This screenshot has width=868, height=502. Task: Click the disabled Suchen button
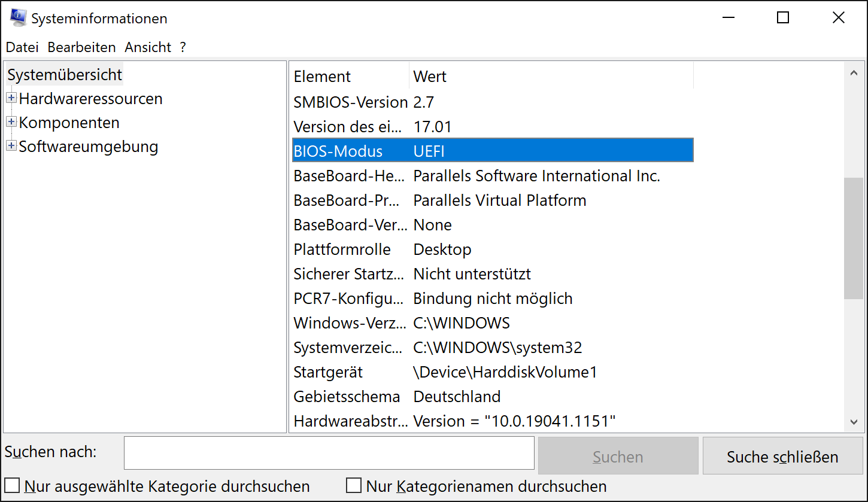(x=618, y=456)
